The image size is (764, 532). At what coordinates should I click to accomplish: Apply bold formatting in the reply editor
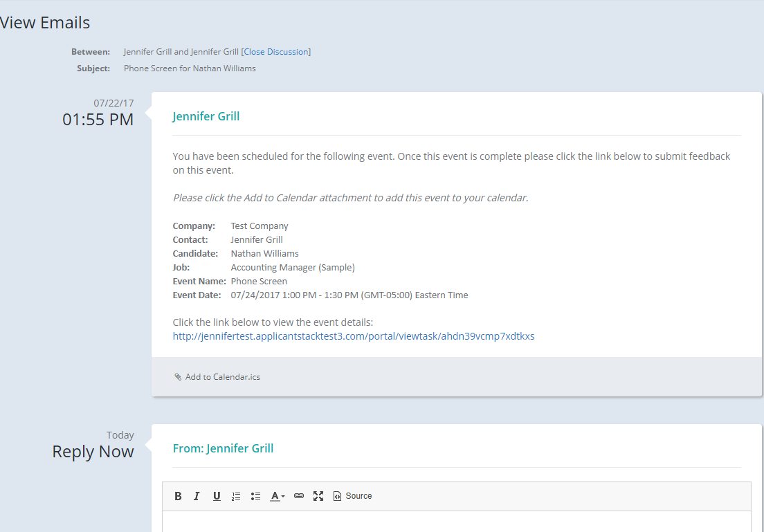[178, 496]
